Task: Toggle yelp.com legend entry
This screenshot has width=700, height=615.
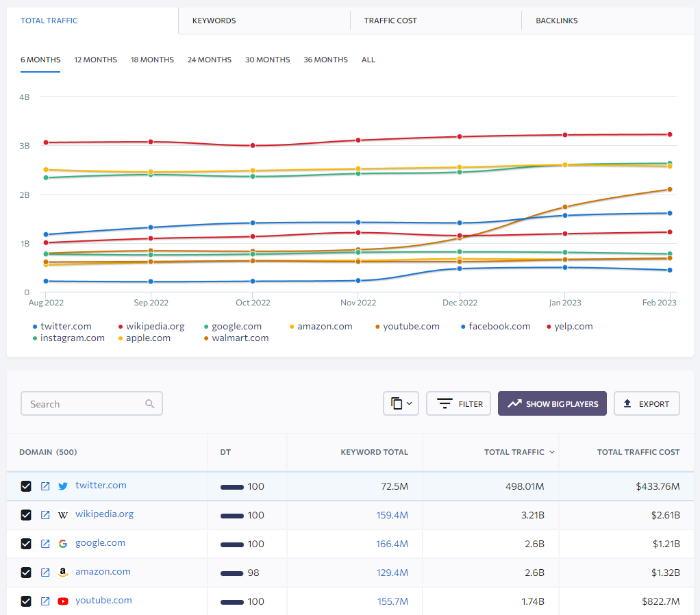Action: 570,326
